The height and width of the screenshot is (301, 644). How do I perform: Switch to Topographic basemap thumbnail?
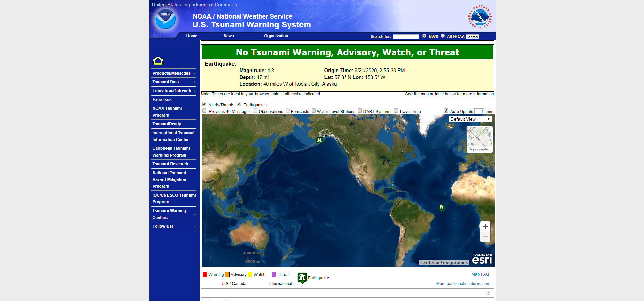point(479,139)
